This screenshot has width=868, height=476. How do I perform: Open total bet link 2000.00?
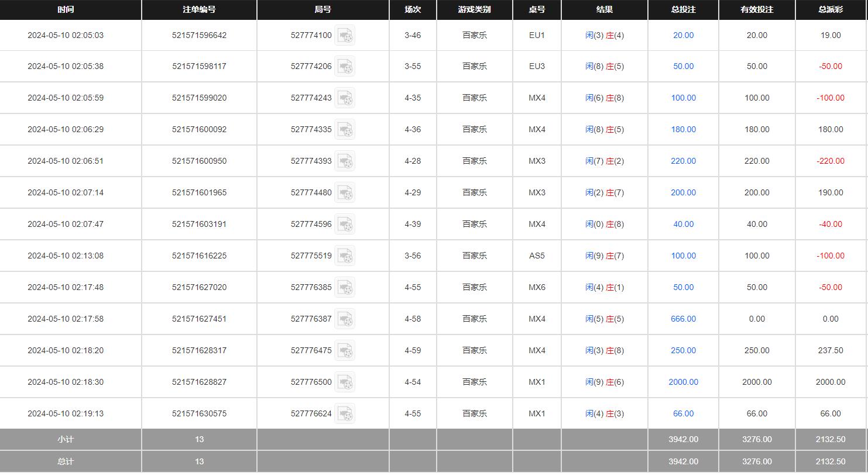point(683,382)
